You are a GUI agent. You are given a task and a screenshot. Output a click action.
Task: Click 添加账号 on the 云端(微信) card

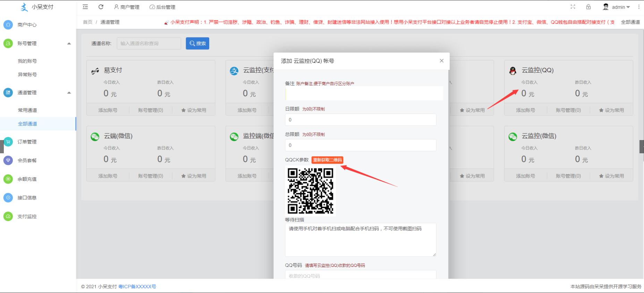pyautogui.click(x=108, y=176)
